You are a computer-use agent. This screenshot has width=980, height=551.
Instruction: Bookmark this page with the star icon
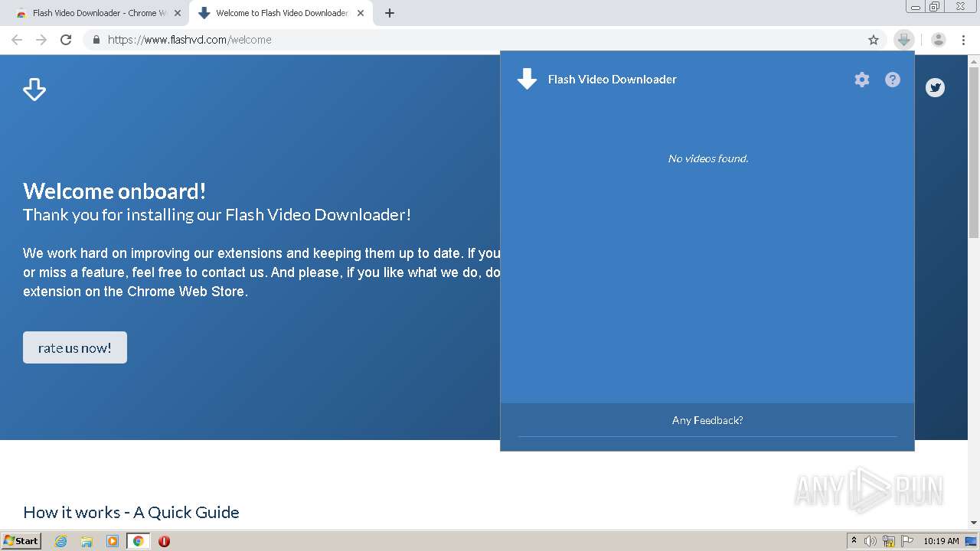(874, 40)
